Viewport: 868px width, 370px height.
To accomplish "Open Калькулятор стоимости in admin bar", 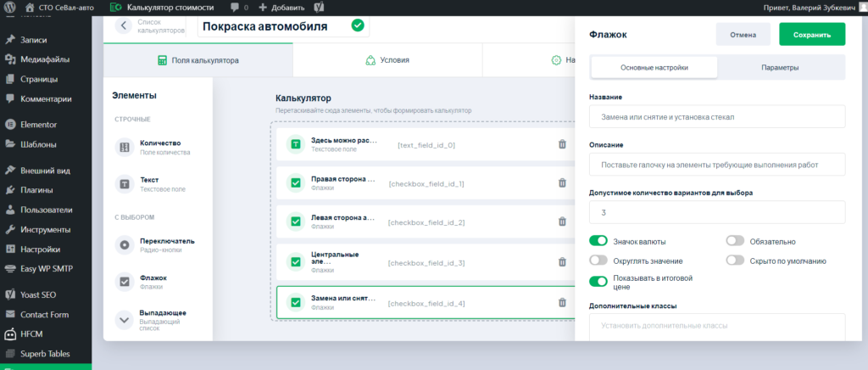I will 162,8.
